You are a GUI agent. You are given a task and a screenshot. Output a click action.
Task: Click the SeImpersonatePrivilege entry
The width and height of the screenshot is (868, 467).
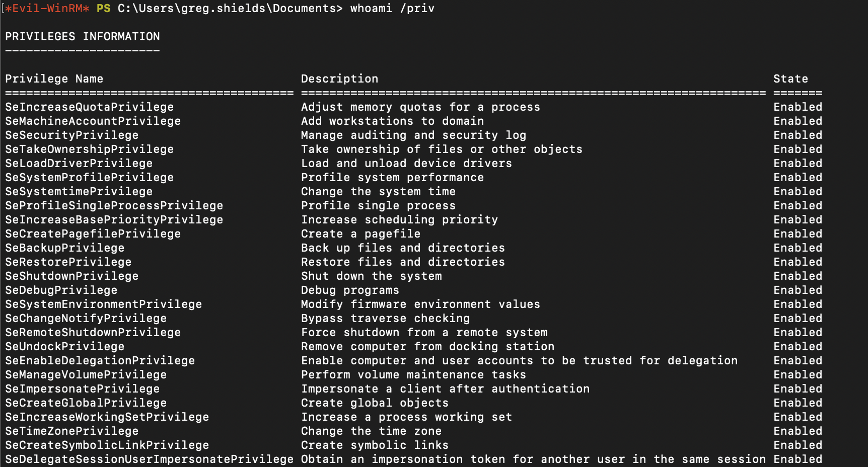tap(82, 389)
